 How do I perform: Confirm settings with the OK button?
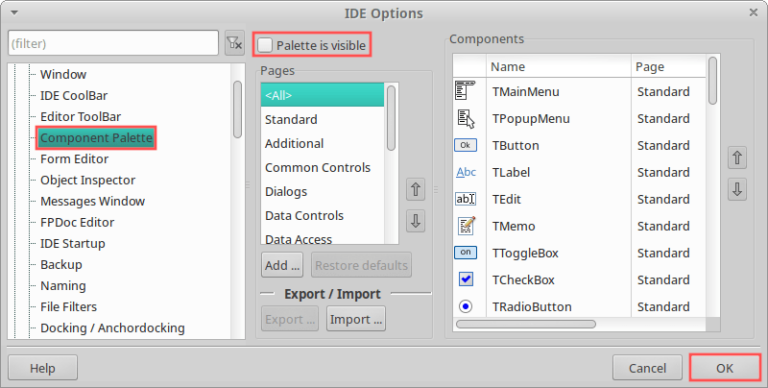click(x=725, y=368)
